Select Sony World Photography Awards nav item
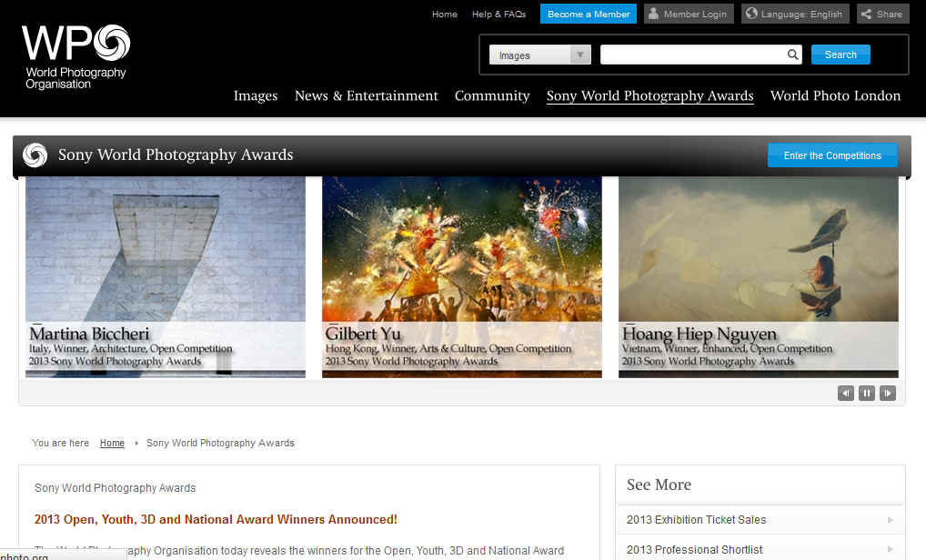The width and height of the screenshot is (926, 560). 649,95
